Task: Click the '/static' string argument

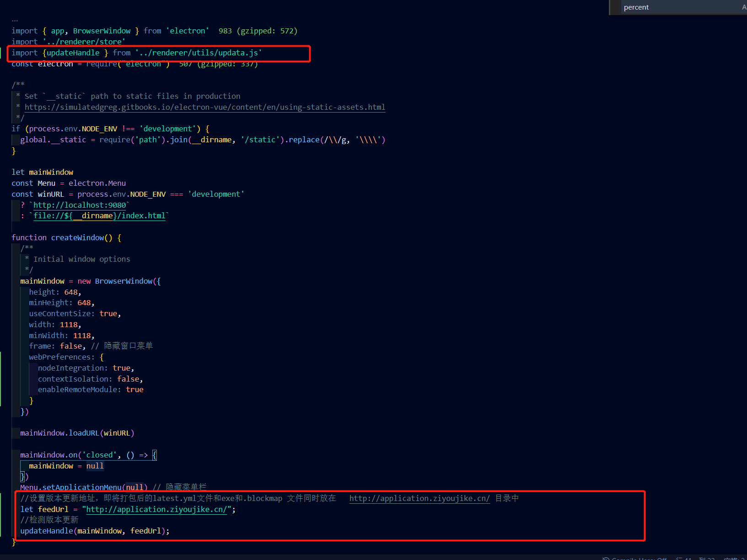Action: click(260, 140)
